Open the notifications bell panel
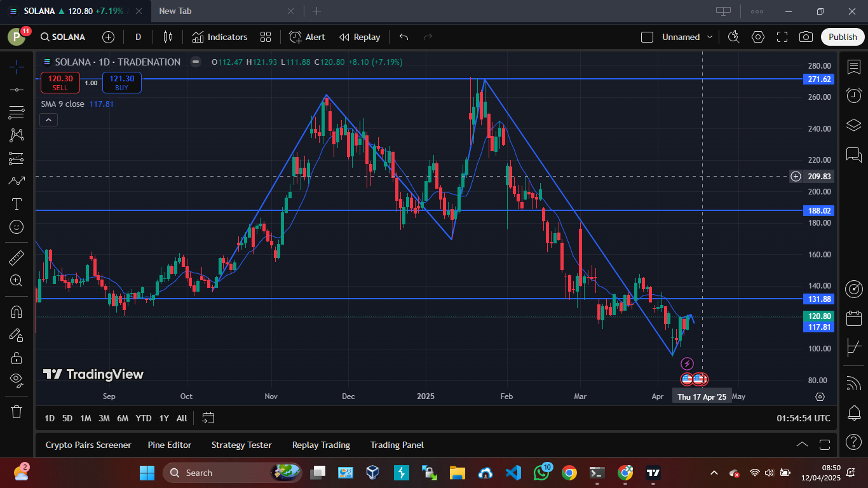The image size is (868, 488). point(854,413)
